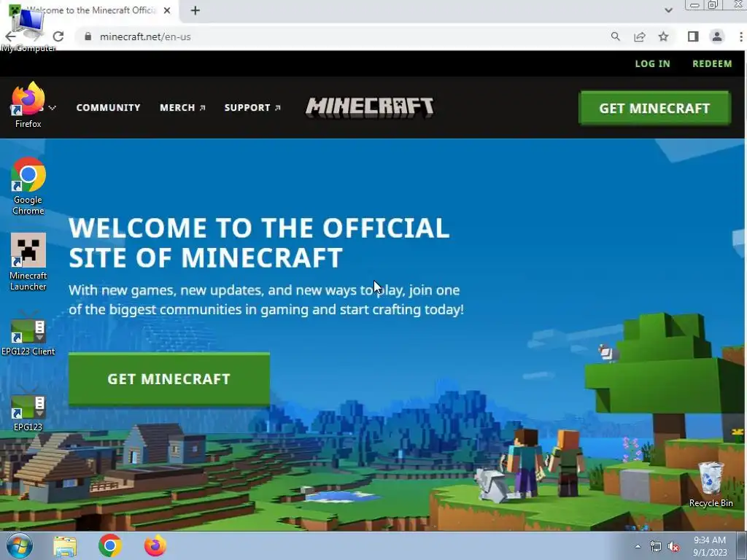Open the SUPPORT menu link

[252, 108]
